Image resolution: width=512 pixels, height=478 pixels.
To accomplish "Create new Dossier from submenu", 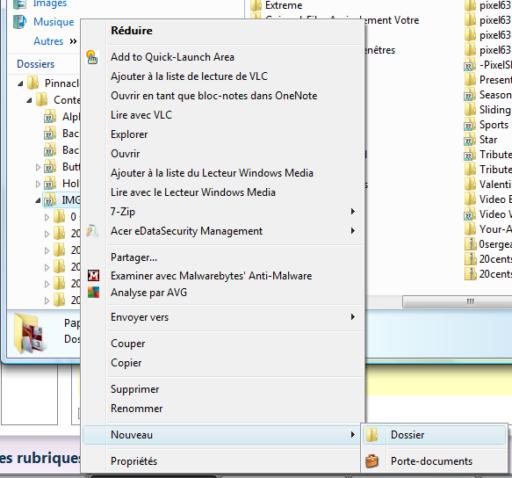I will (434, 435).
